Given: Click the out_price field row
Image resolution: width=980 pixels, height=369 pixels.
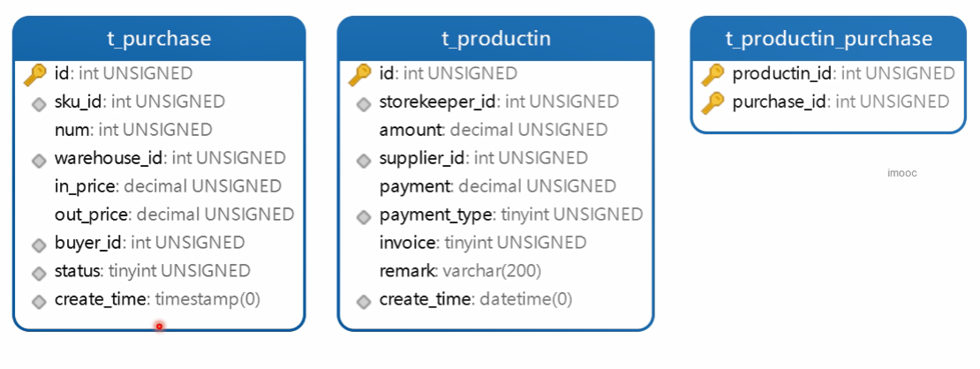Looking at the screenshot, I should (174, 215).
